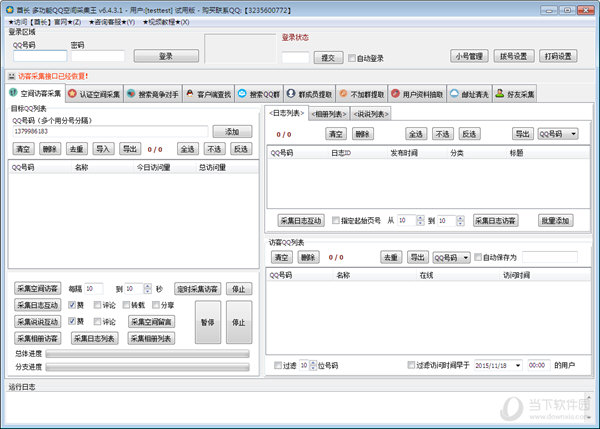
Task: Click the large 暂停 button
Action: [208, 322]
